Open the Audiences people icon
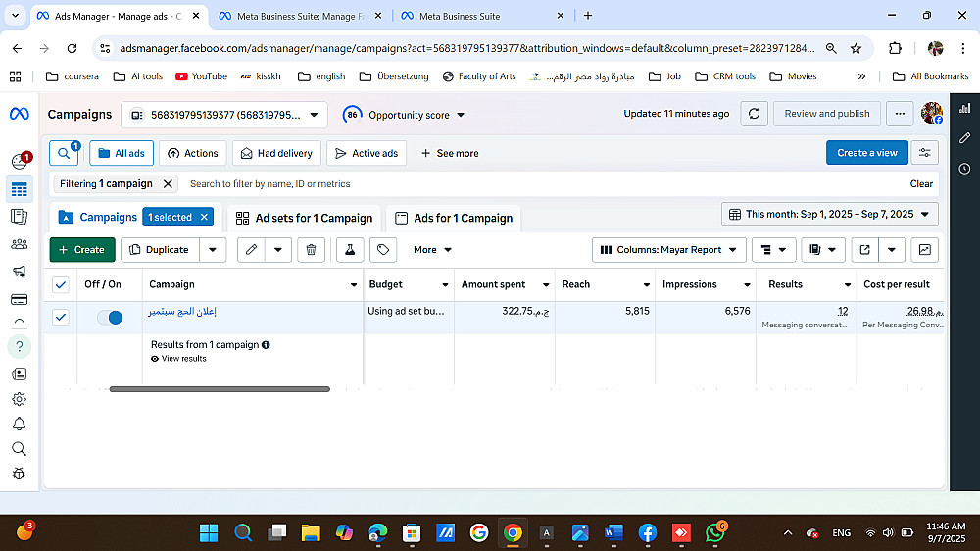 coord(20,244)
